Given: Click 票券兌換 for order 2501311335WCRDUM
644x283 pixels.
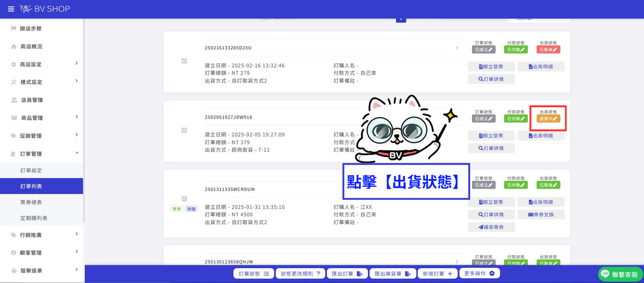Looking at the screenshot, I should (541, 215).
